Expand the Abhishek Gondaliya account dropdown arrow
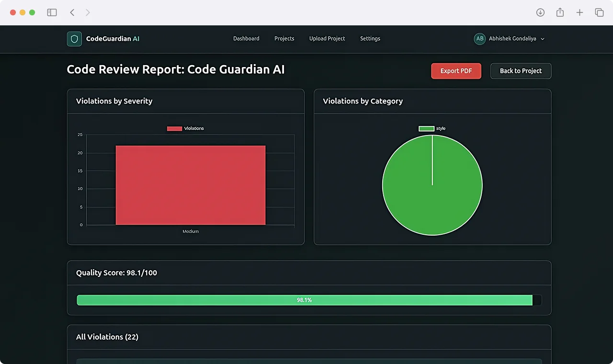 543,39
